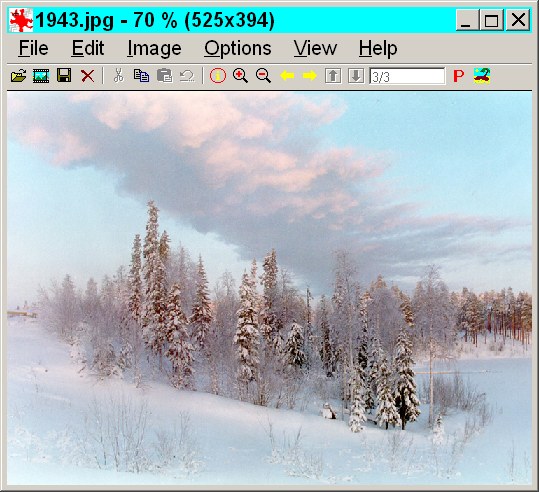Open the Image menu
Screen dimensions: 539x492
click(154, 48)
